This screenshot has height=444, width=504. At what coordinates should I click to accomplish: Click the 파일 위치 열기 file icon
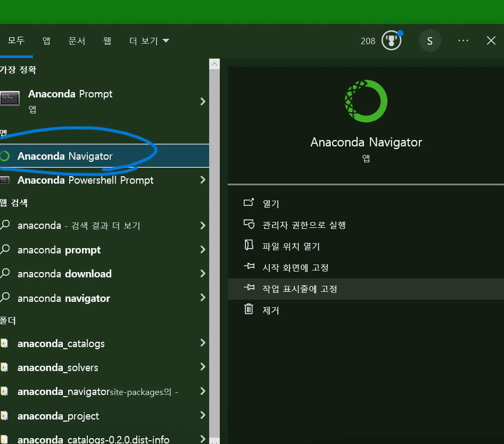(249, 245)
